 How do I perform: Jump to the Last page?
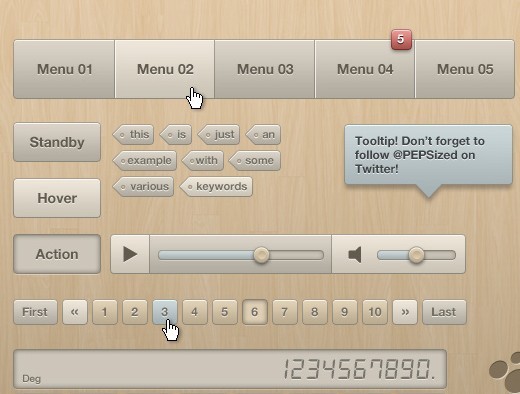[x=444, y=312]
